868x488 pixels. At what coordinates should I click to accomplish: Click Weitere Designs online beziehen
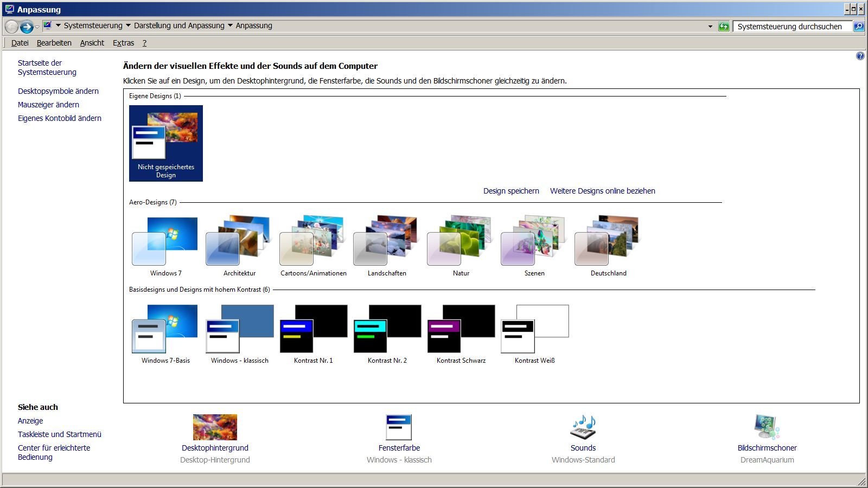602,191
